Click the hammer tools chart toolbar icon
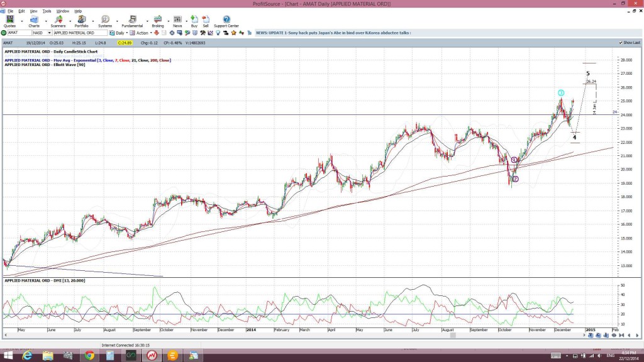The height and width of the screenshot is (362, 644). click(x=202, y=33)
